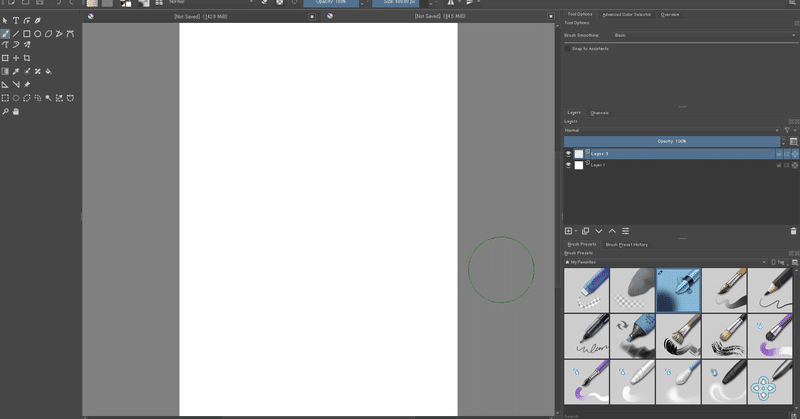Open the Advanced Color Selector tab
Viewport: 800px width, 419px height.
point(627,14)
